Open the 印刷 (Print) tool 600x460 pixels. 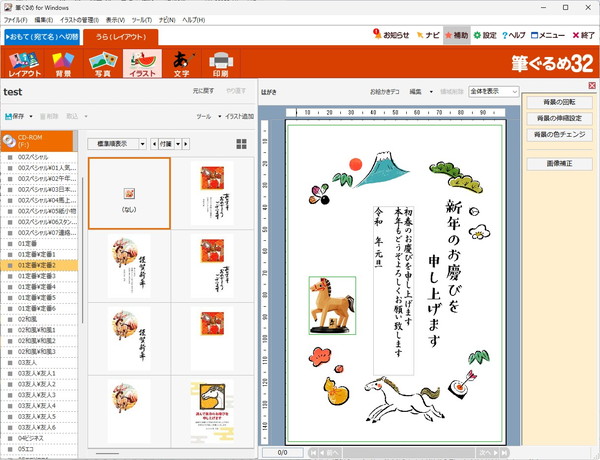click(x=221, y=63)
